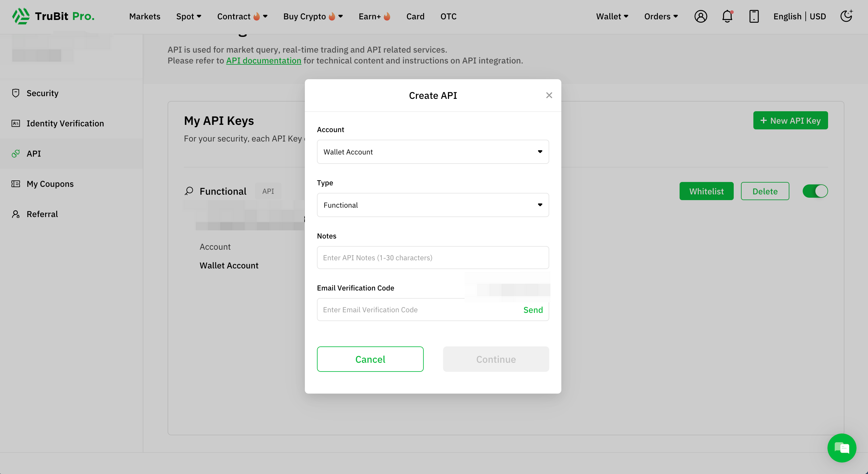868x474 pixels.
Task: Go to Markets in top navigation
Action: tap(145, 16)
